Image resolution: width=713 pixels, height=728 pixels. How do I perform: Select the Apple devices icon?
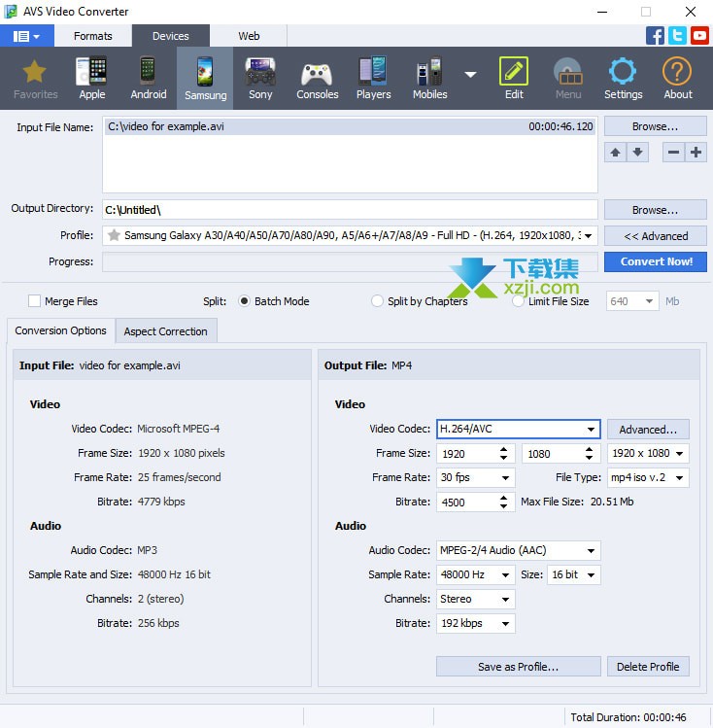[x=92, y=78]
